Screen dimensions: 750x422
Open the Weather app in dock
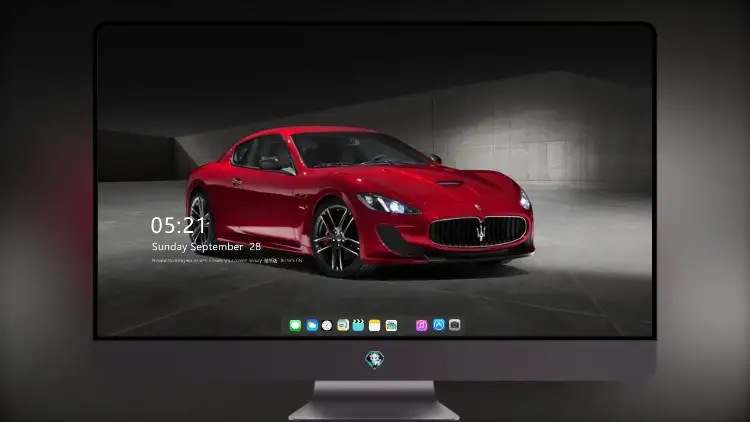[x=312, y=325]
